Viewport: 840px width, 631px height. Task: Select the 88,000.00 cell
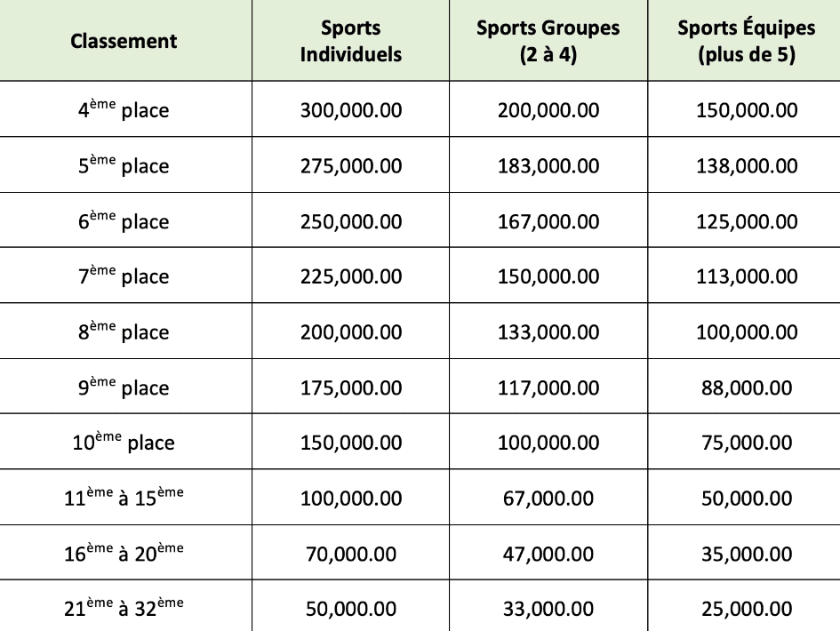point(746,387)
